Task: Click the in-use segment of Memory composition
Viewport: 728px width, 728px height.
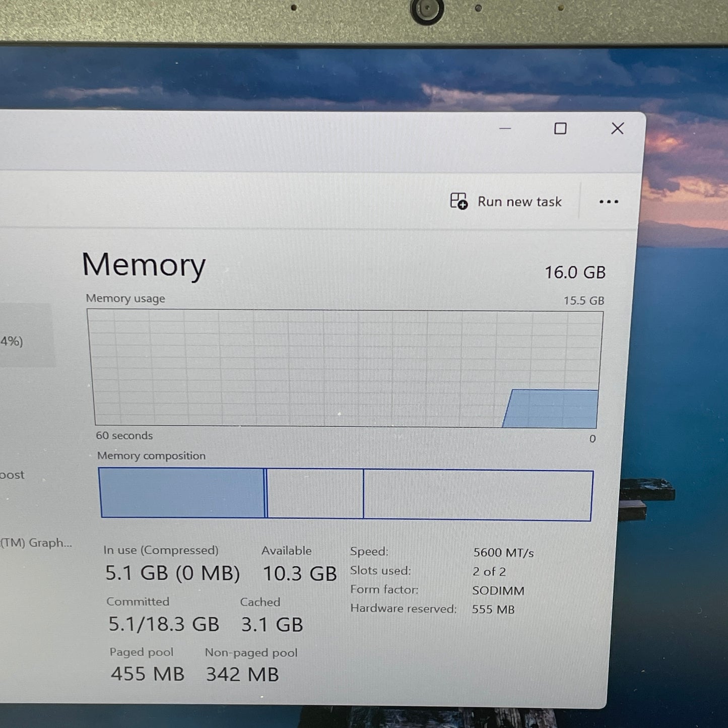Action: (182, 493)
